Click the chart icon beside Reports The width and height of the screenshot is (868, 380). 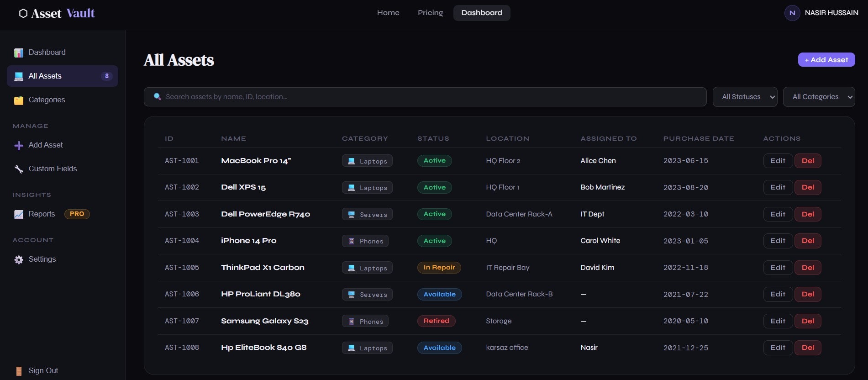tap(19, 214)
